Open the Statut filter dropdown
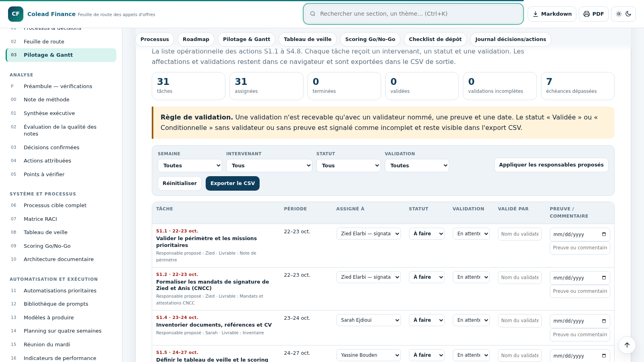The image size is (644, 362). tap(349, 165)
